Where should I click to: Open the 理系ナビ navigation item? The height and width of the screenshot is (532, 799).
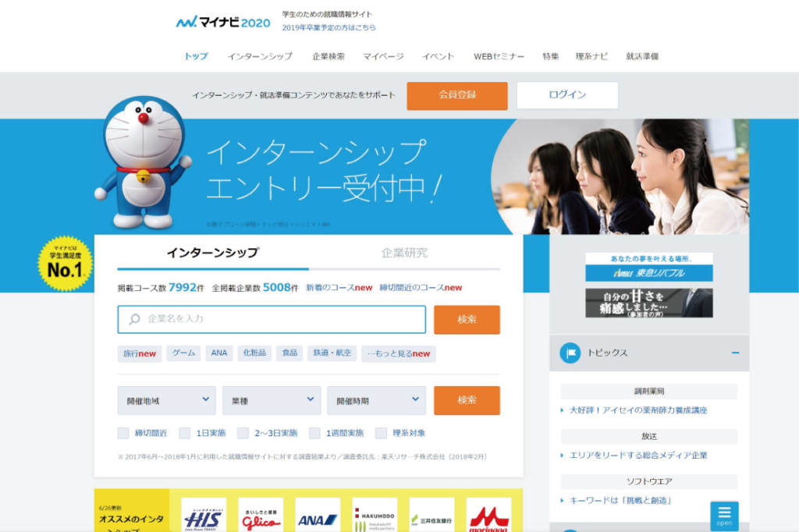[x=591, y=56]
